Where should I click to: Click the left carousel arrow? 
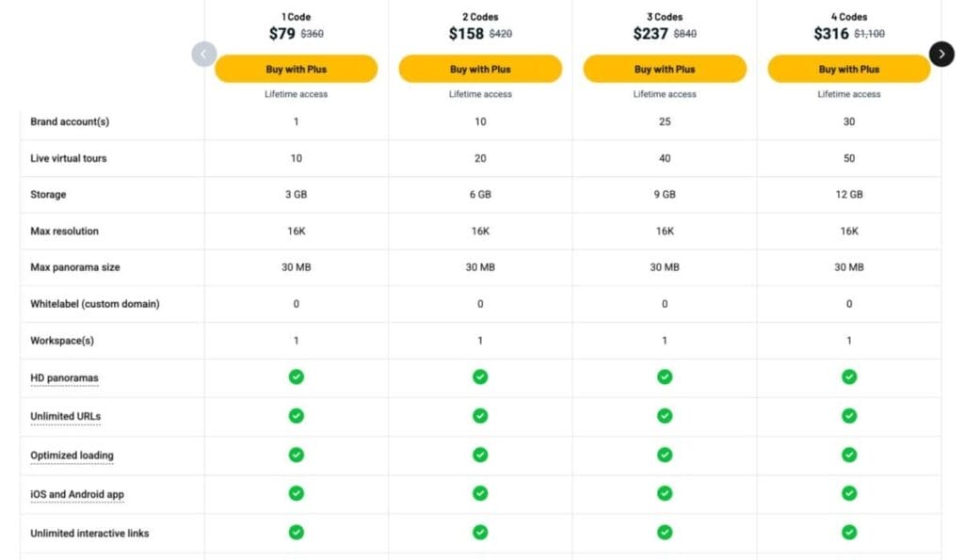[204, 54]
